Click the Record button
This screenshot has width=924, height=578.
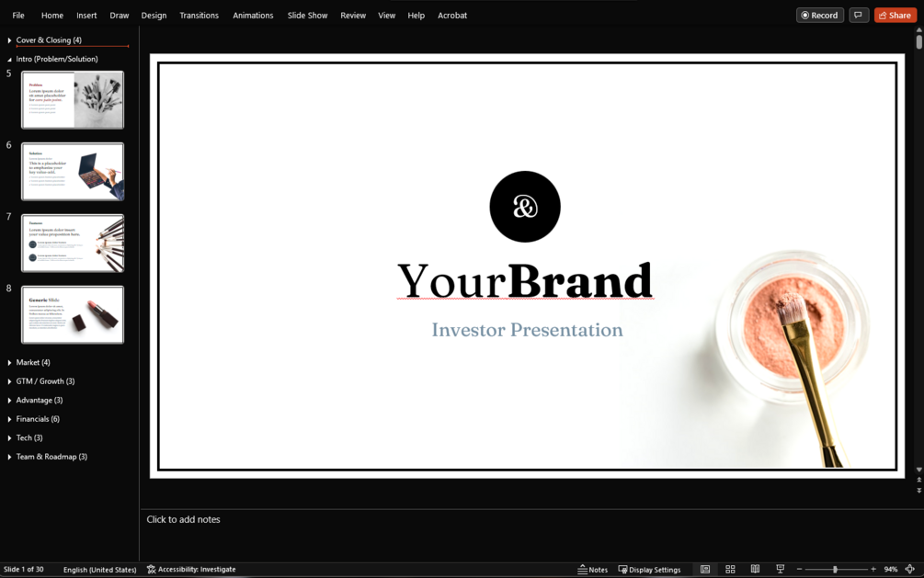pos(820,16)
